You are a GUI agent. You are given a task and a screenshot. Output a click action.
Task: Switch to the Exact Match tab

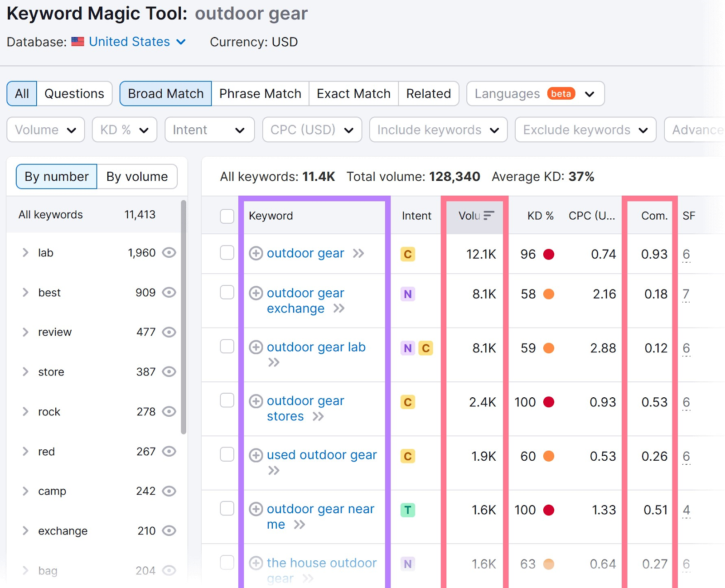coord(353,93)
